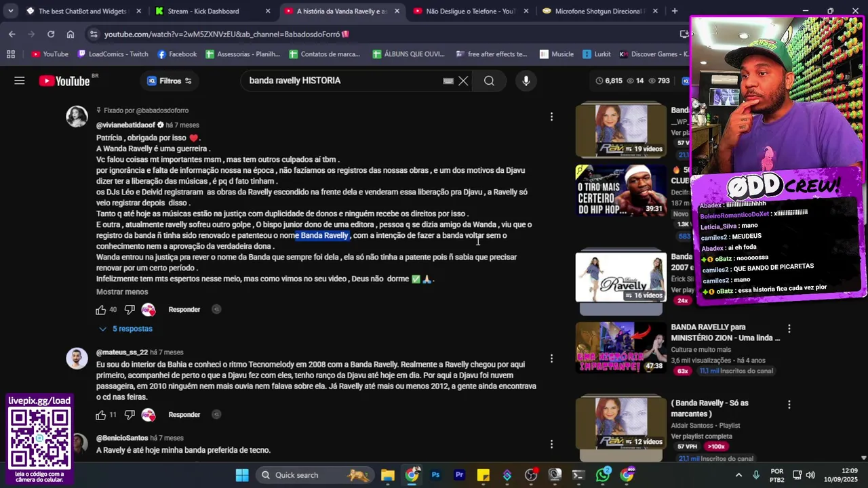868x488 pixels.
Task: Open options for Banda Ravelly Só as marcantes
Action: (x=789, y=405)
